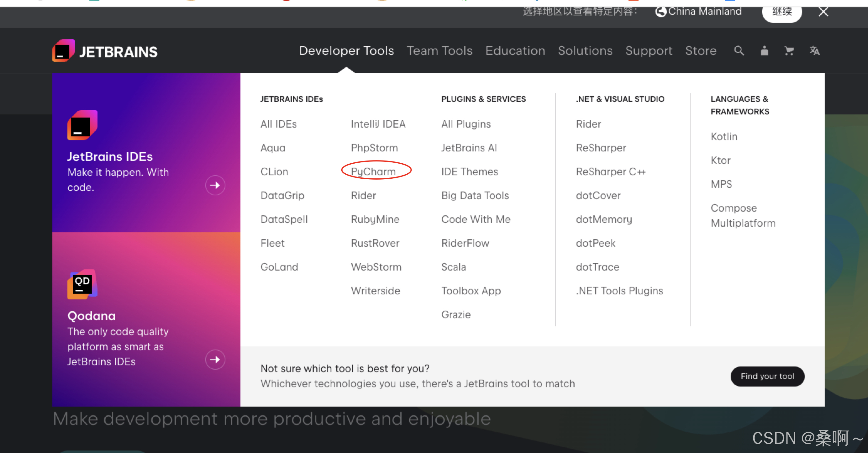Open the ReSharper link

point(601,148)
